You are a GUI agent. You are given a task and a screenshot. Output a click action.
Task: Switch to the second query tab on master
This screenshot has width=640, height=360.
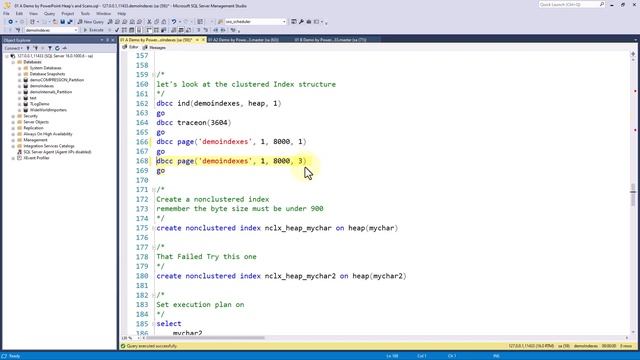click(243, 40)
